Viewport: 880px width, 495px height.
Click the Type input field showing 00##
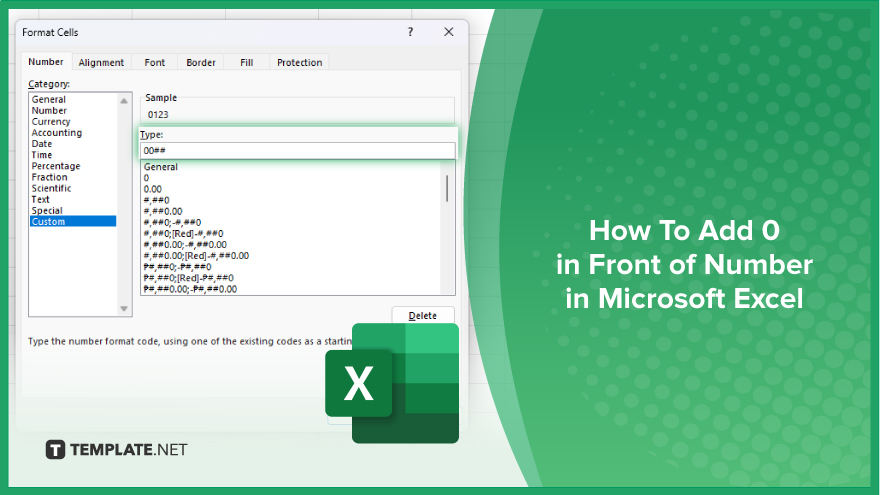coord(297,150)
